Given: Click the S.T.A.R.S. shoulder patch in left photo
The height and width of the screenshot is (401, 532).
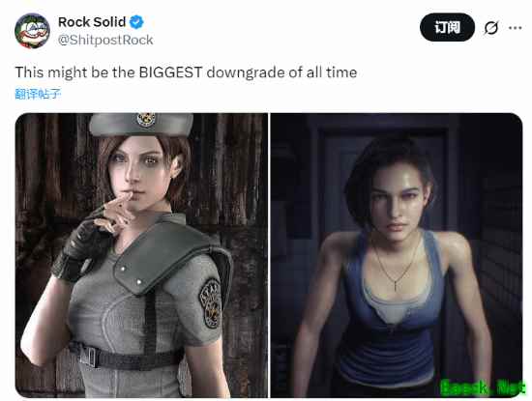Looking at the screenshot, I should [x=211, y=303].
